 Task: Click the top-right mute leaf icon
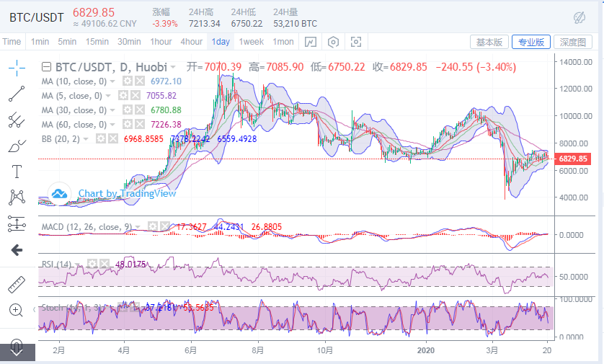[579, 18]
